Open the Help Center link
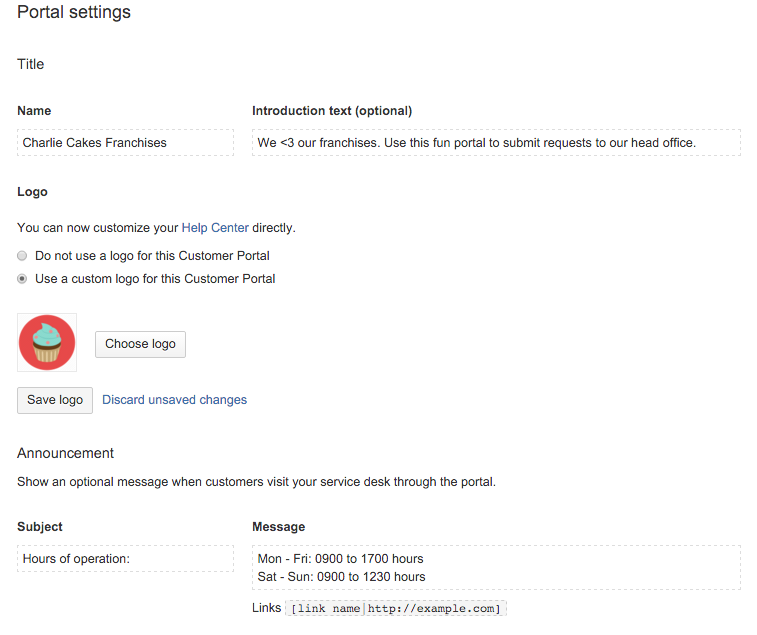Viewport: 757px width, 635px height. click(x=215, y=228)
